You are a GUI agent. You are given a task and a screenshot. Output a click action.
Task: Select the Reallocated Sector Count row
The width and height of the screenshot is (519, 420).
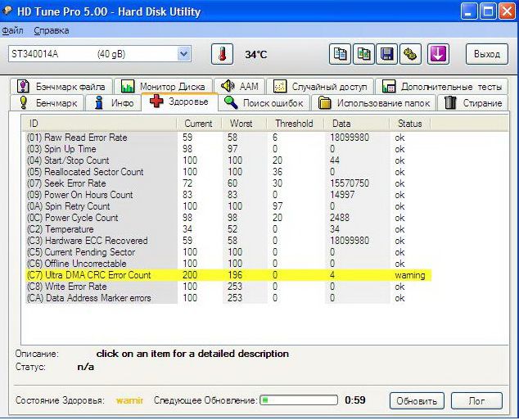coord(228,172)
